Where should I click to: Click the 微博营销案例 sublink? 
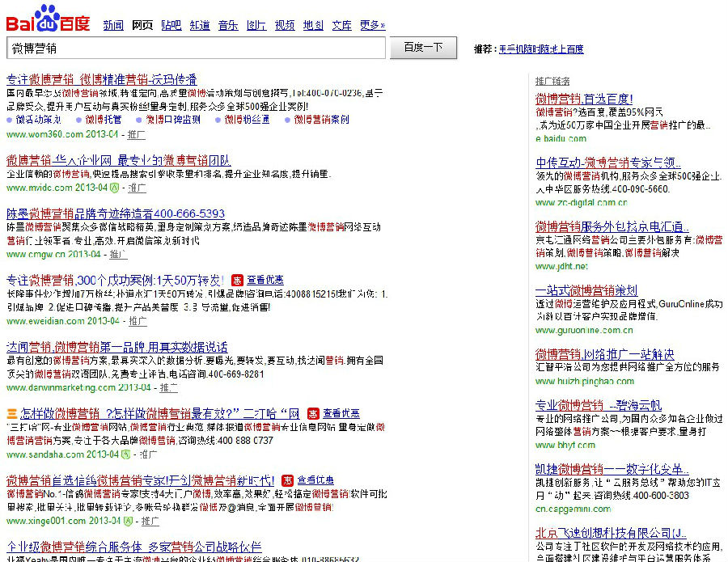point(321,120)
